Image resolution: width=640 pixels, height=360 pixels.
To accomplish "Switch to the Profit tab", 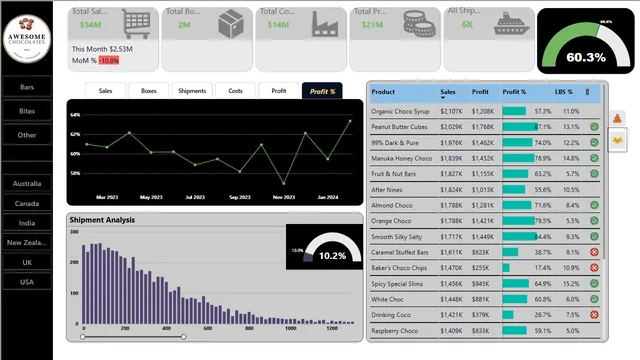I will 279,91.
